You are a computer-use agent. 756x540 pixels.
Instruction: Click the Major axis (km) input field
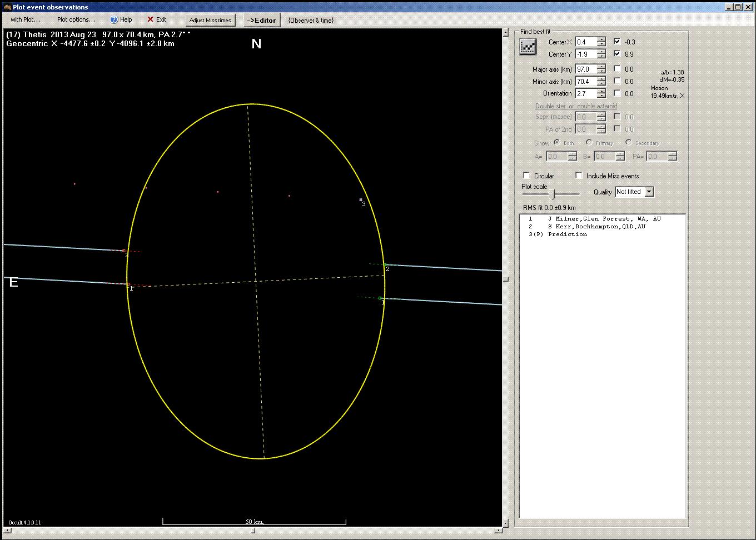(x=586, y=69)
